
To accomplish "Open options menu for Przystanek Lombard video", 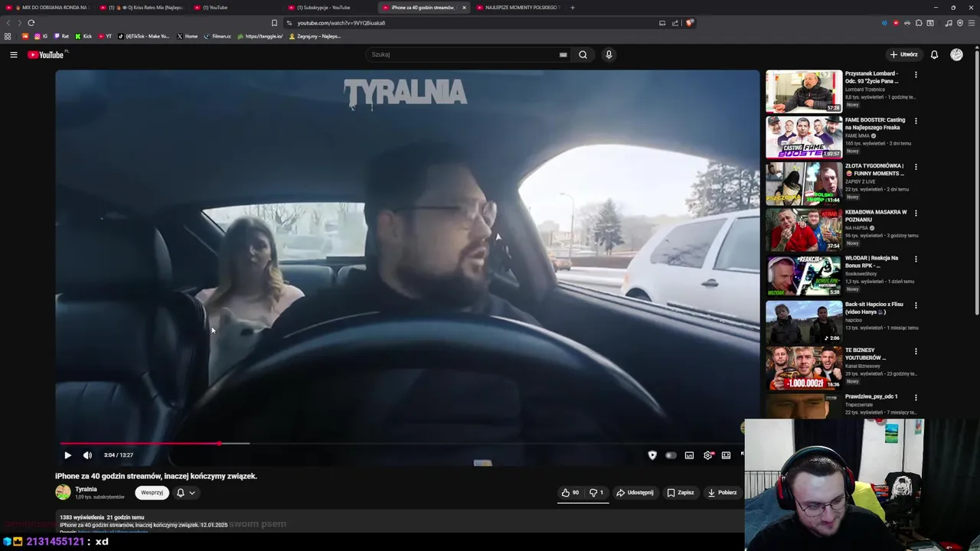I will [x=916, y=75].
